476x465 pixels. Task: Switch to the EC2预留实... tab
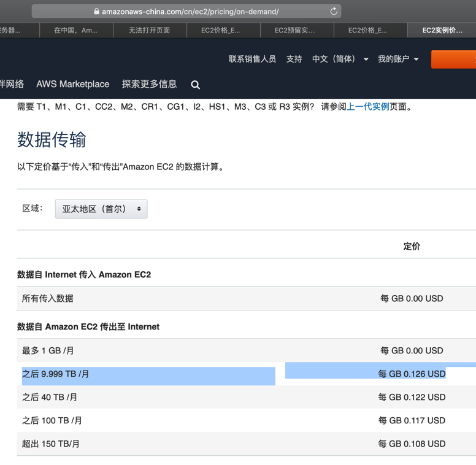(x=297, y=30)
